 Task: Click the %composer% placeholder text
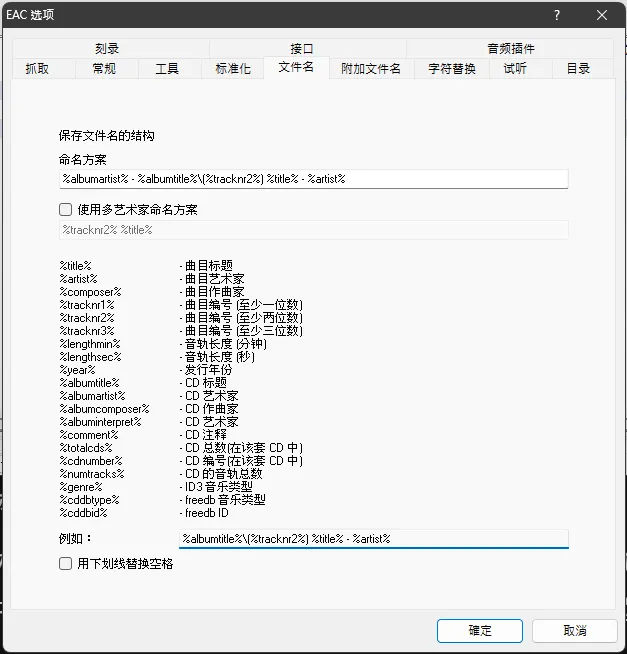pos(91,292)
